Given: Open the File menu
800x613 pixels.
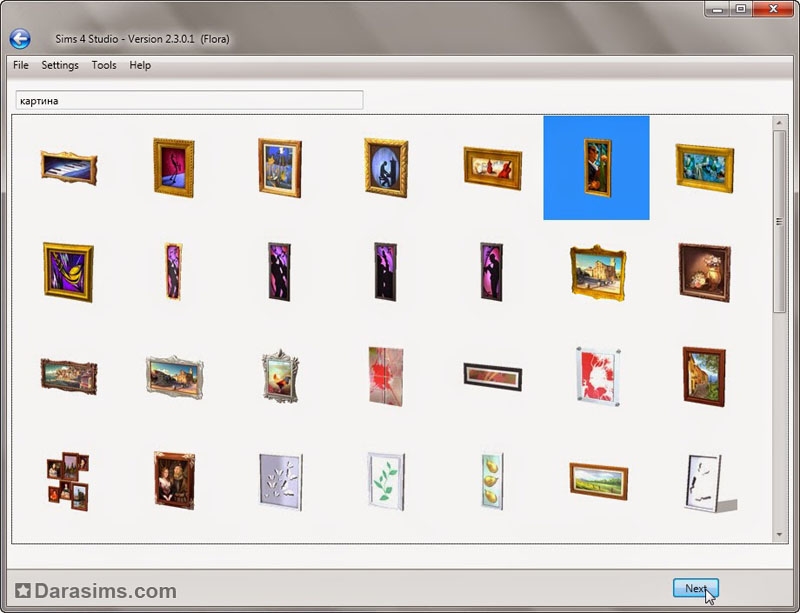Looking at the screenshot, I should tap(21, 65).
